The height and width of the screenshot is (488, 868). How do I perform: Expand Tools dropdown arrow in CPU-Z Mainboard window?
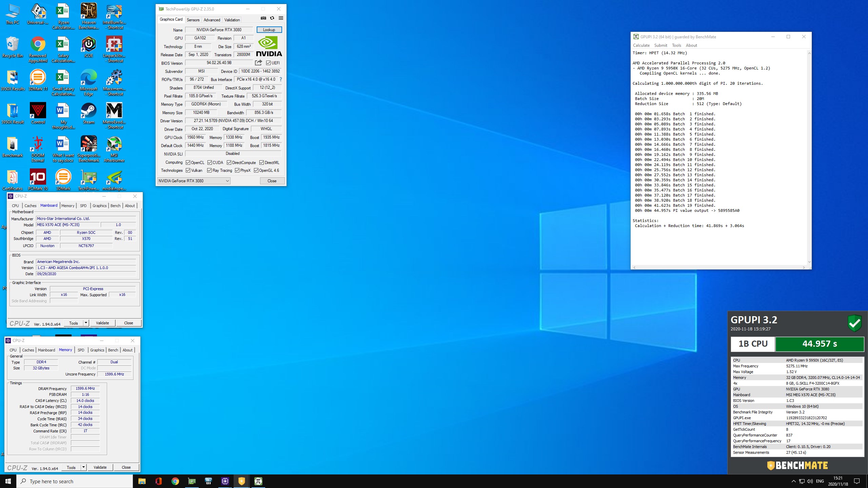pos(86,323)
